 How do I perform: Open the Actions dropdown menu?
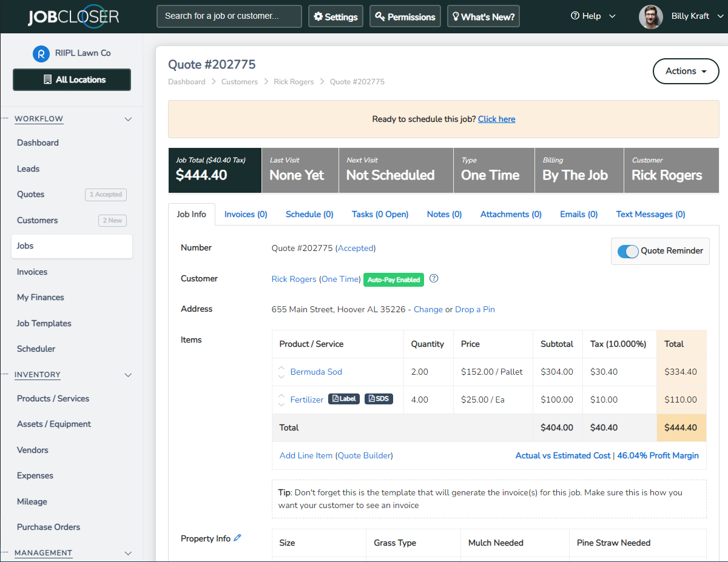[686, 71]
